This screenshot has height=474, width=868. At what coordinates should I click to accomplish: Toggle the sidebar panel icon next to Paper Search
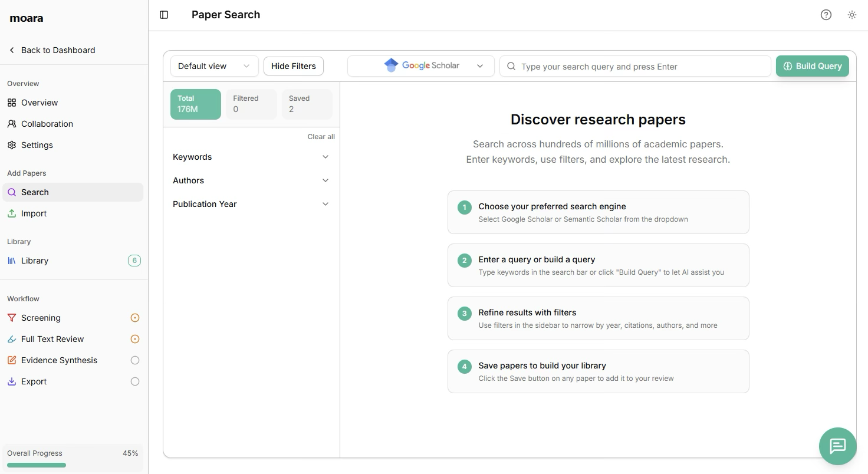point(163,15)
